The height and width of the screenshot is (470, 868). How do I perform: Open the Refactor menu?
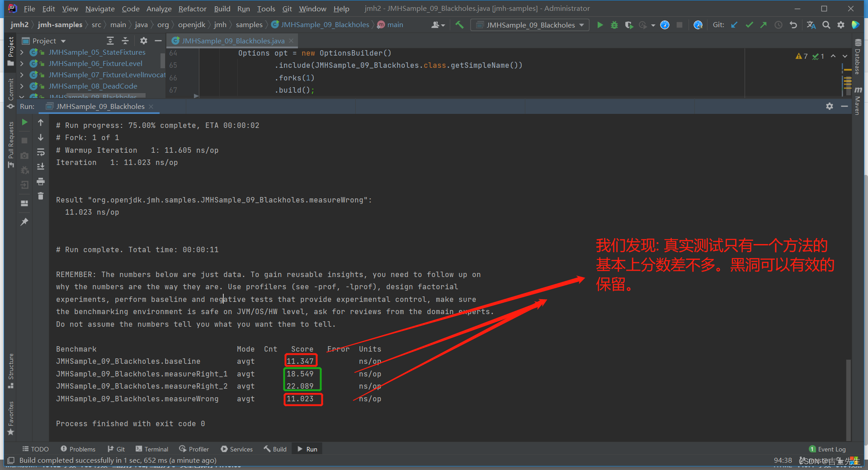(192, 9)
